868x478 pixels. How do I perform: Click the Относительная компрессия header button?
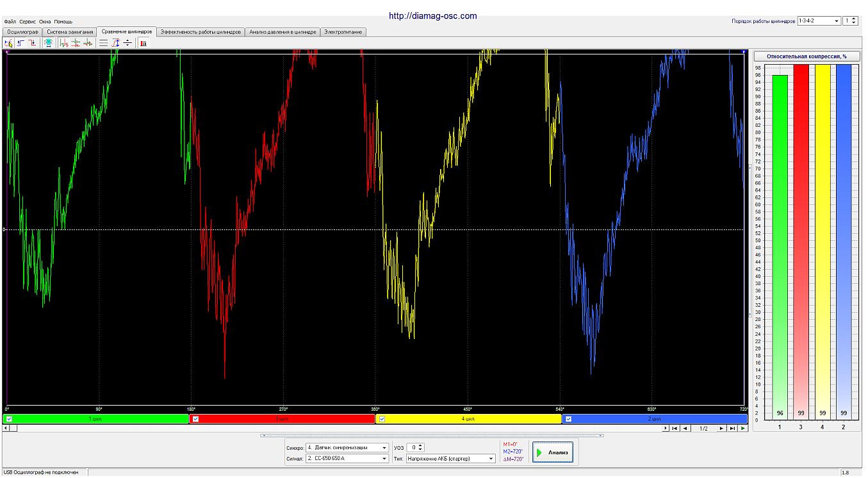807,56
